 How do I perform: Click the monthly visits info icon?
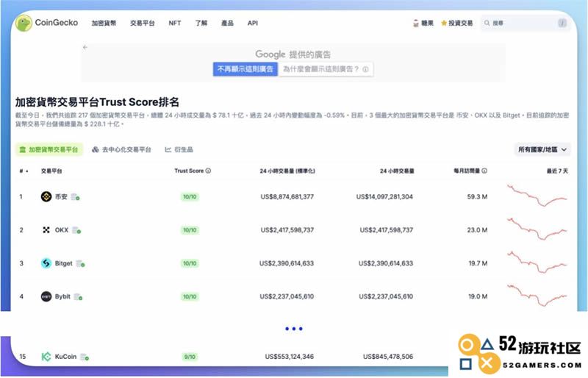click(x=484, y=171)
